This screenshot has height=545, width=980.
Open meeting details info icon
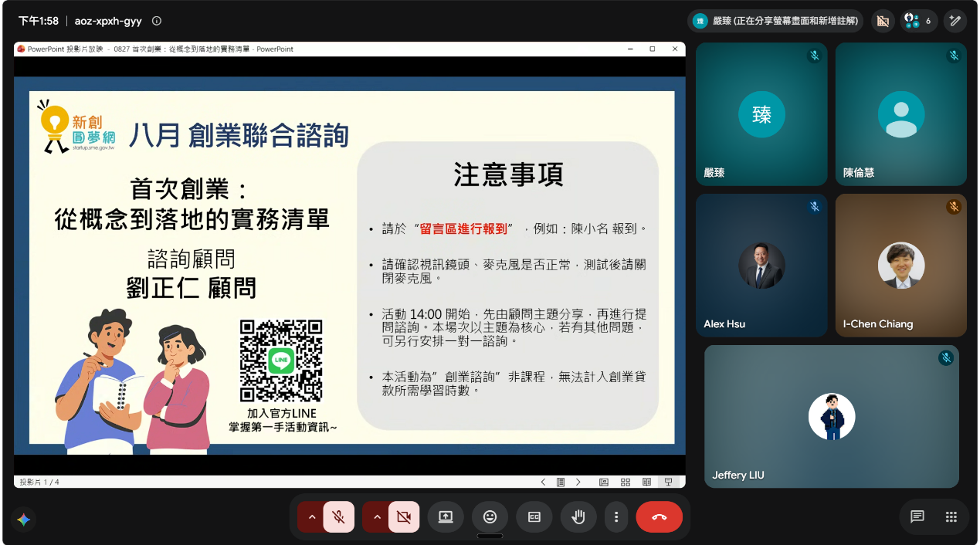click(x=157, y=21)
